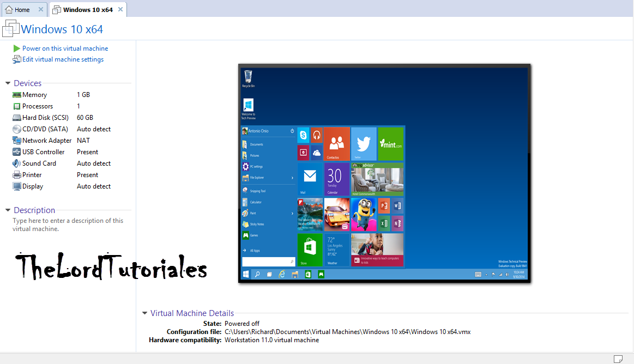
Task: Click "Workstation 11.0 virtual machine" text
Action: pyautogui.click(x=271, y=340)
